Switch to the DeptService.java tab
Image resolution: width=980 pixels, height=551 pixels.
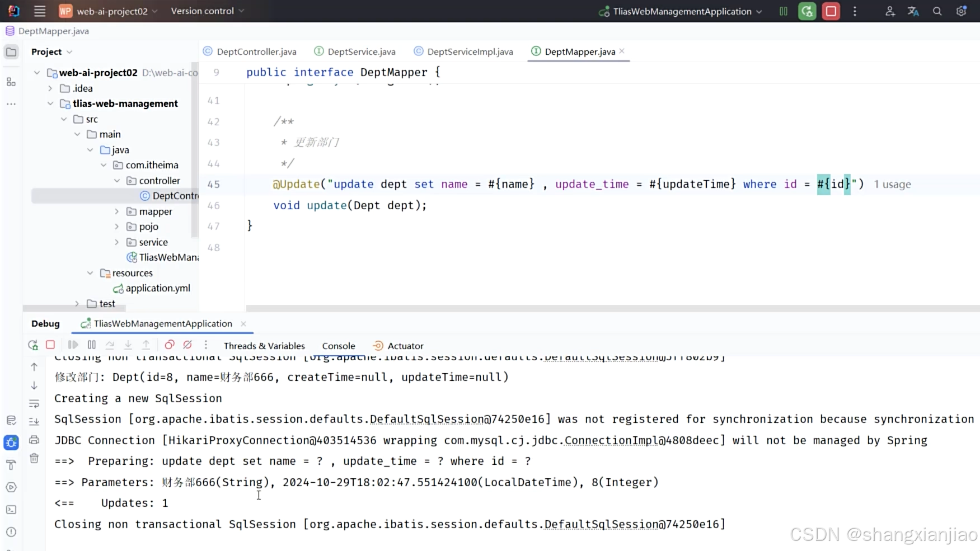355,51
